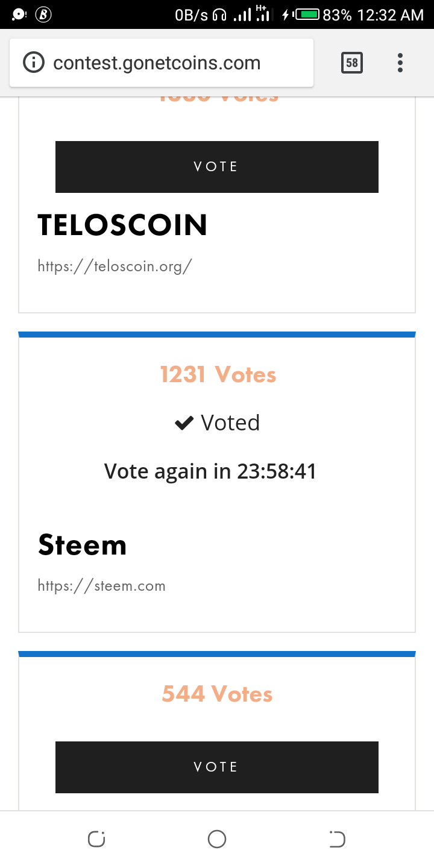The width and height of the screenshot is (434, 868).
Task: Tap the Voted checkmark icon
Action: 183,424
